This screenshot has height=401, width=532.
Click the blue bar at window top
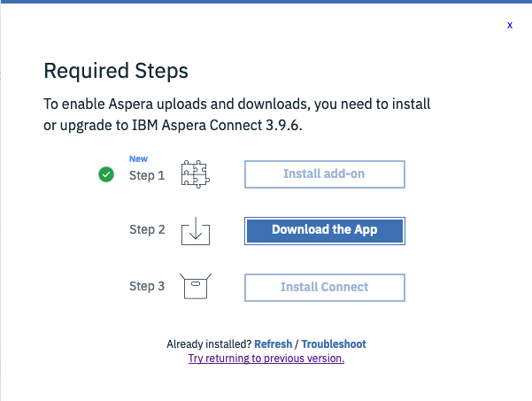coord(266,3)
